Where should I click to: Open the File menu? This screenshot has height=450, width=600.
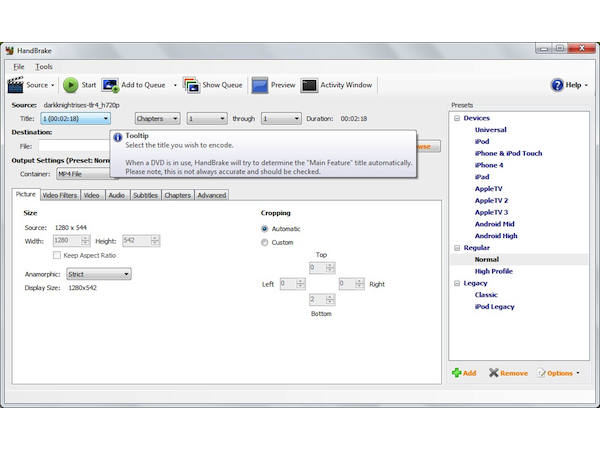19,67
